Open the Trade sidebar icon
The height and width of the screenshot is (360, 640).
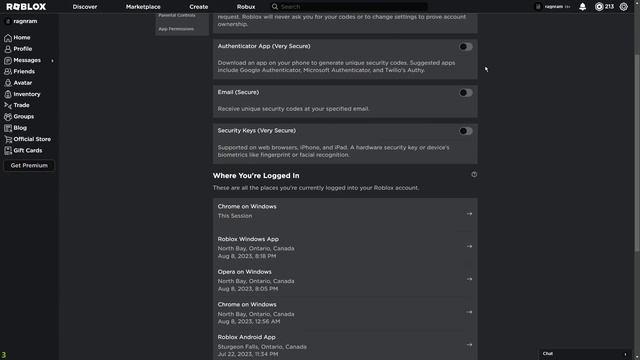(8, 105)
